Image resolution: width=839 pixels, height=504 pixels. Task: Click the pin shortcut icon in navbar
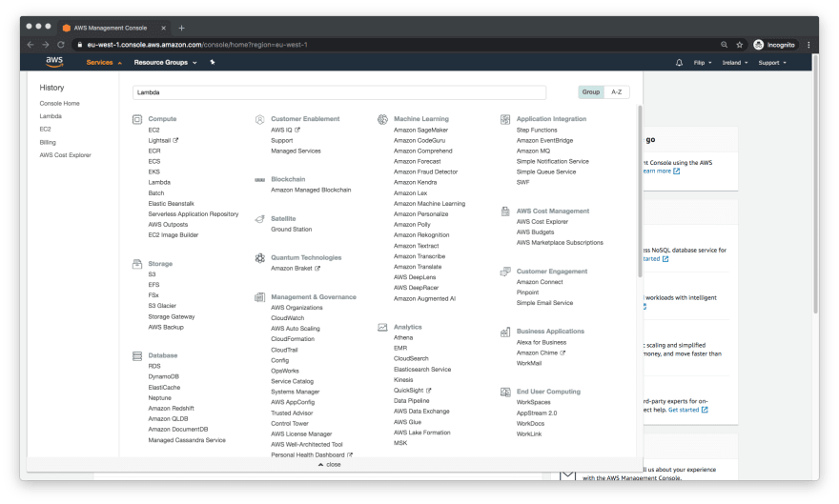pyautogui.click(x=213, y=63)
